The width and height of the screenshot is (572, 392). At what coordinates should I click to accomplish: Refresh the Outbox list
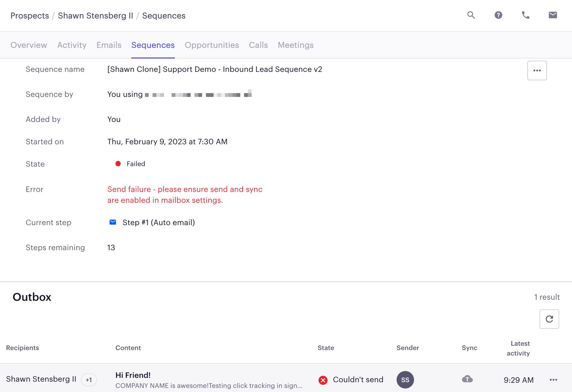(549, 319)
